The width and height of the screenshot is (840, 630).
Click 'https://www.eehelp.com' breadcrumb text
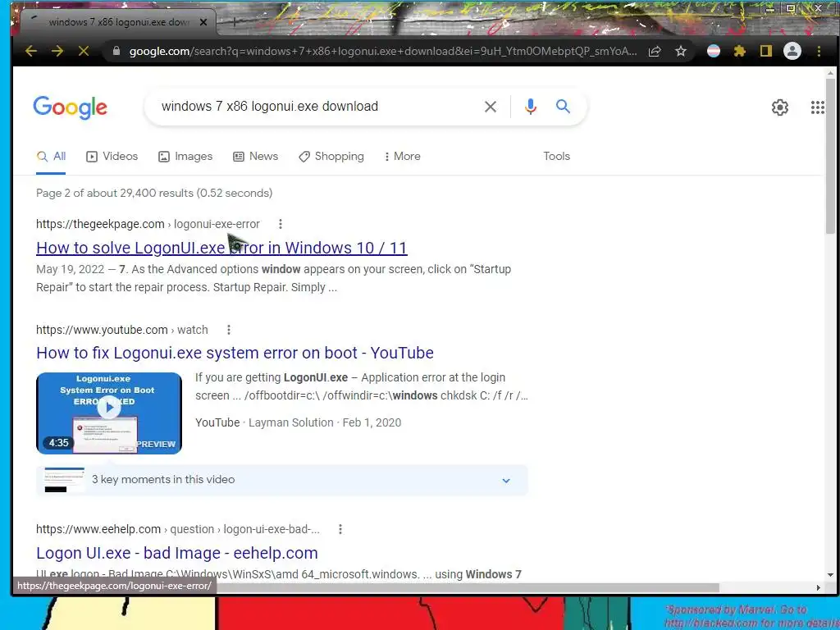[x=98, y=529]
